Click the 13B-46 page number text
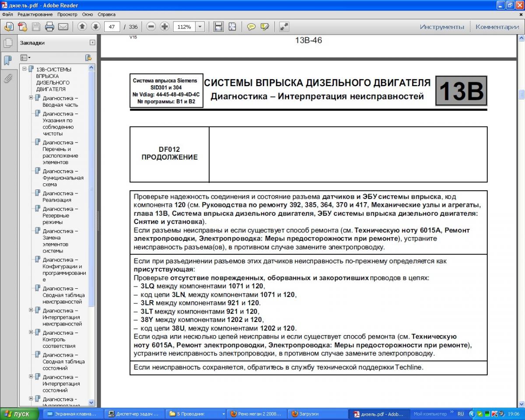This screenshot has width=525, height=420. coord(309,41)
